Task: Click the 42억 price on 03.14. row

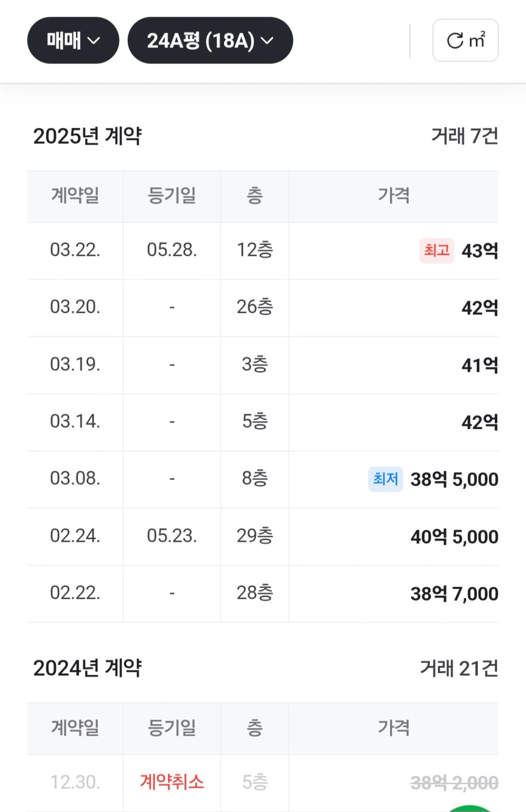Action: (480, 422)
